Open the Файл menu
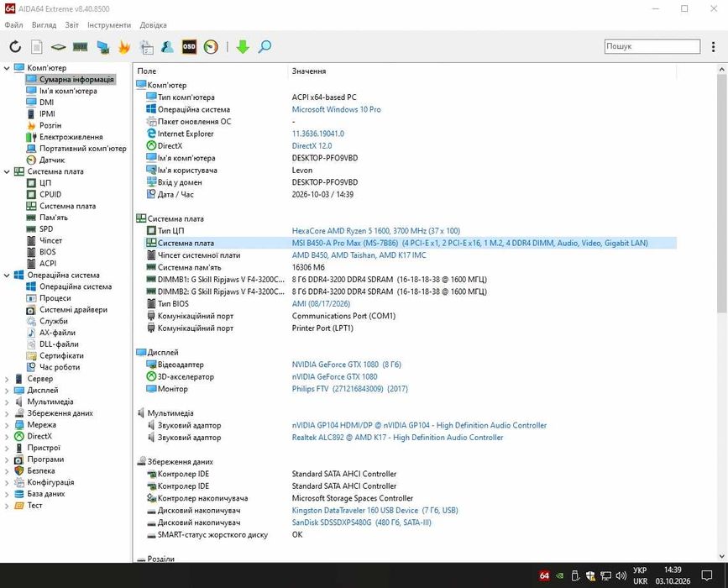 pyautogui.click(x=14, y=25)
